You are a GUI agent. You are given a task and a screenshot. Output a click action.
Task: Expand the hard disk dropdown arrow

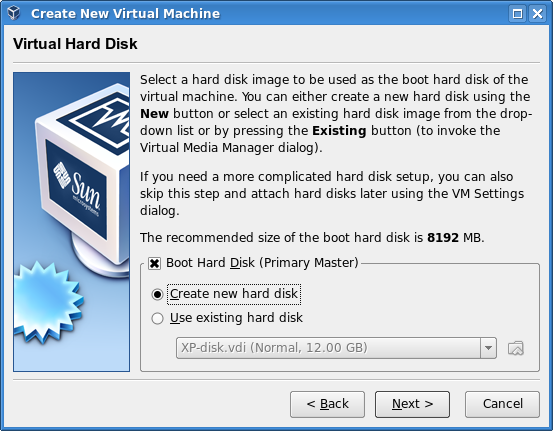(488, 348)
